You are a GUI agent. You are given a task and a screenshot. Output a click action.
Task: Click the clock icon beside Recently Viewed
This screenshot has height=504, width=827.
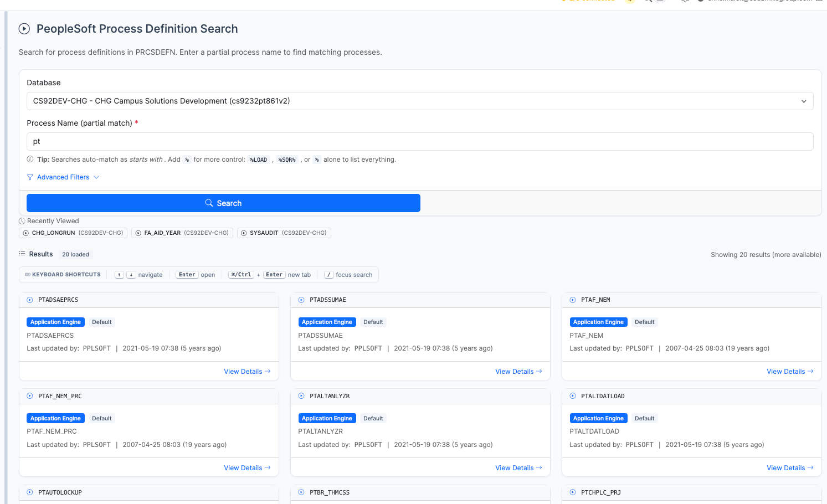tap(22, 221)
